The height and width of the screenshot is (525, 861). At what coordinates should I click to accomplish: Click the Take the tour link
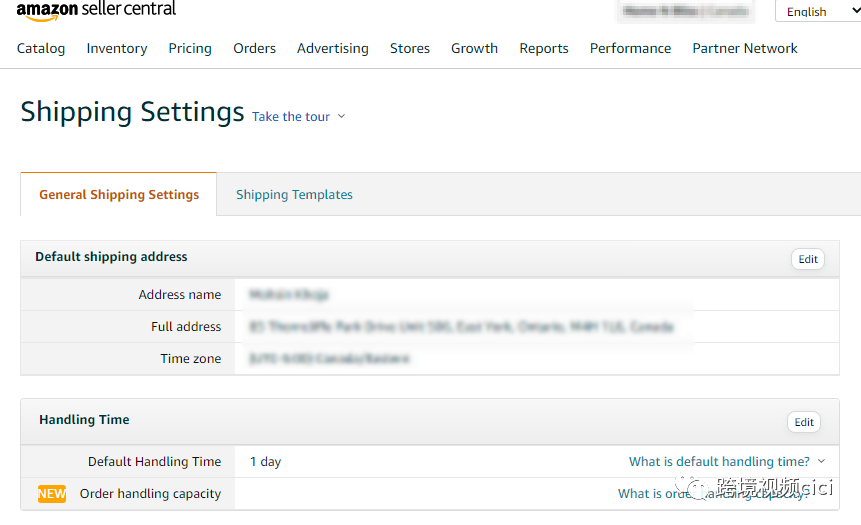[x=290, y=116]
